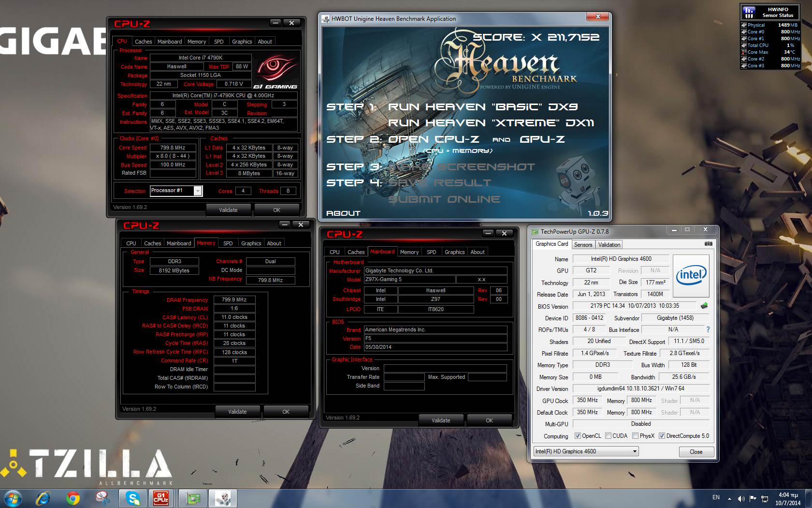Click the GPU-Z screenshot camera icon
The height and width of the screenshot is (508, 812).
708,244
